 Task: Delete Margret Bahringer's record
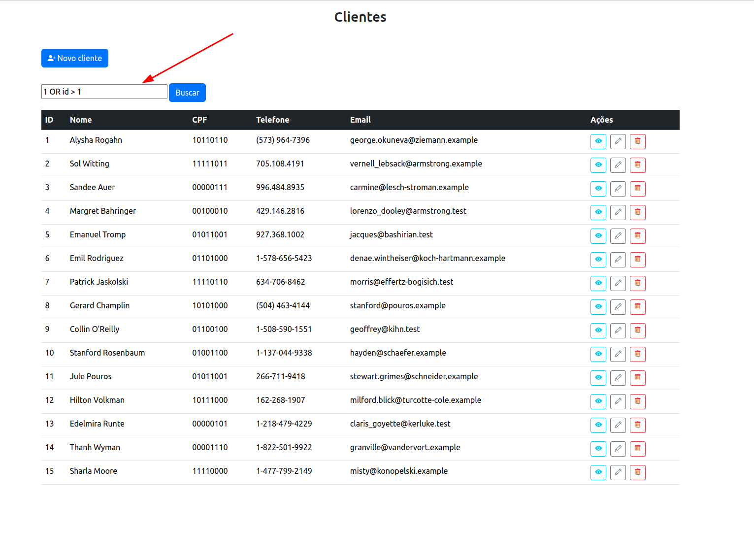click(638, 212)
